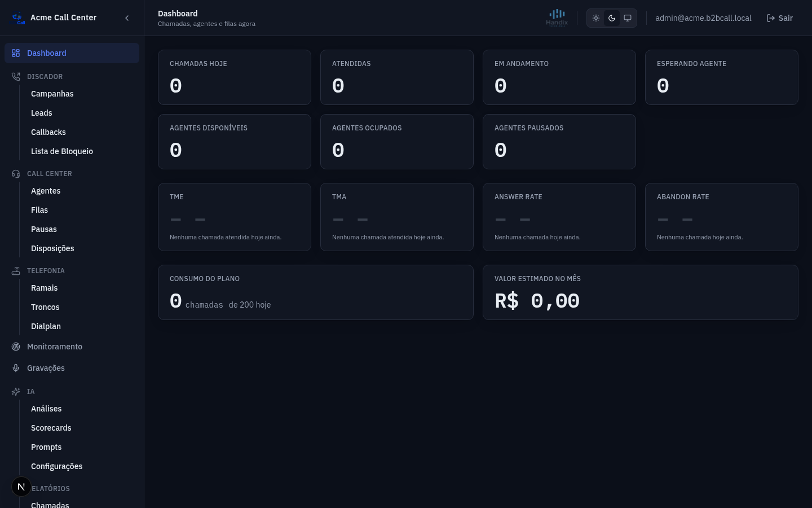Switch to dark theme moon toggle
The height and width of the screenshot is (508, 812).
pyautogui.click(x=612, y=18)
